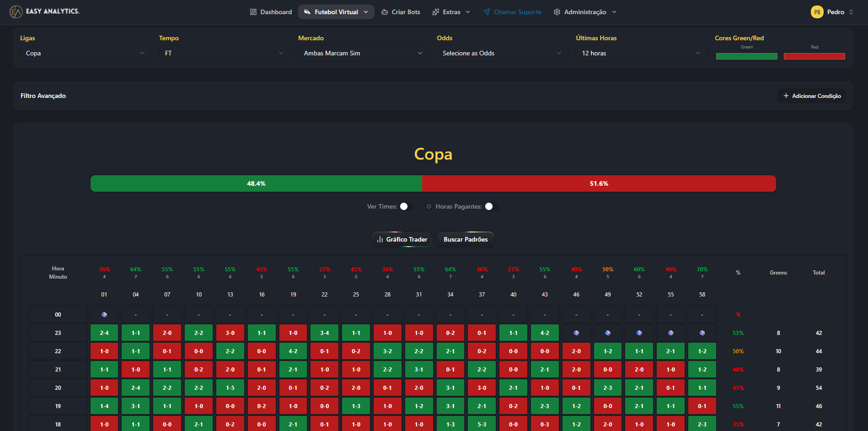Click the ball icon in row 23 column 58

pos(702,333)
